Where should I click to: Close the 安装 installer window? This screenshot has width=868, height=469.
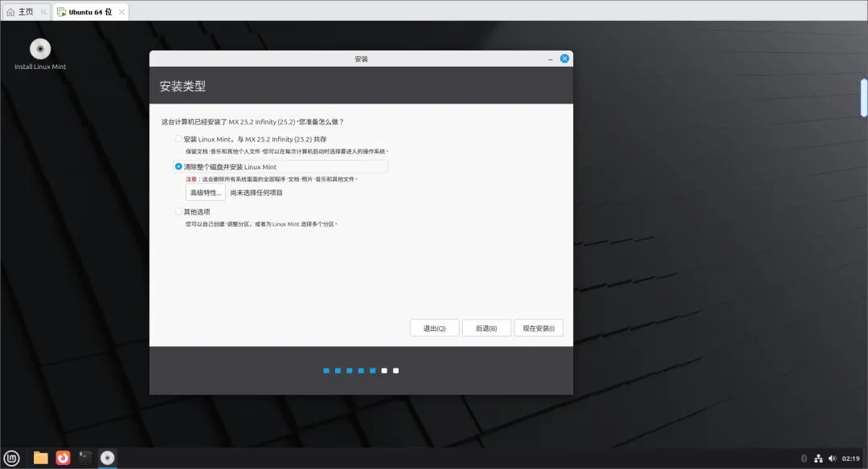click(565, 59)
